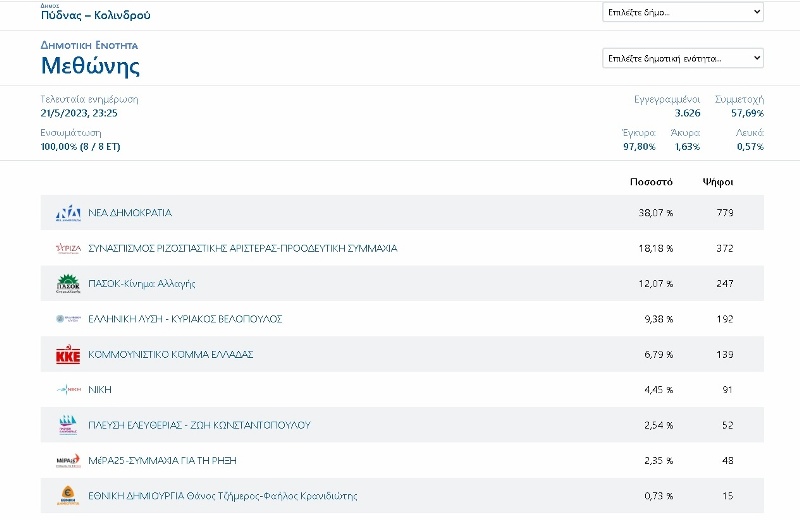The height and width of the screenshot is (520, 800).
Task: Click the 48 votes value
Action: pos(728,460)
